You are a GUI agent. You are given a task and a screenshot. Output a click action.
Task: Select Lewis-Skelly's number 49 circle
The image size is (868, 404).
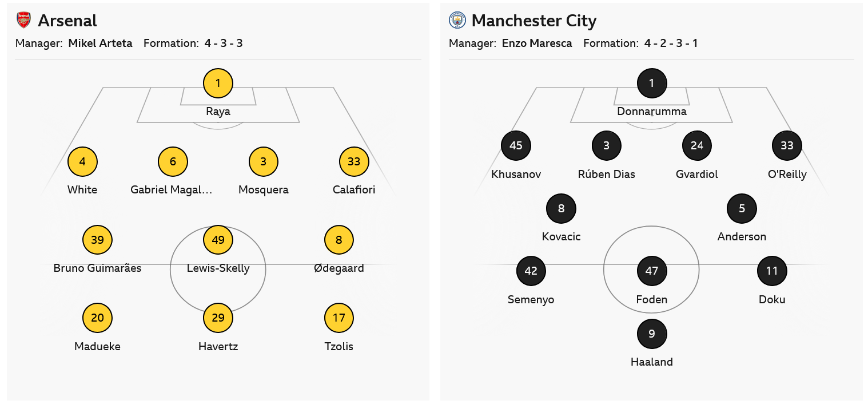click(x=218, y=240)
